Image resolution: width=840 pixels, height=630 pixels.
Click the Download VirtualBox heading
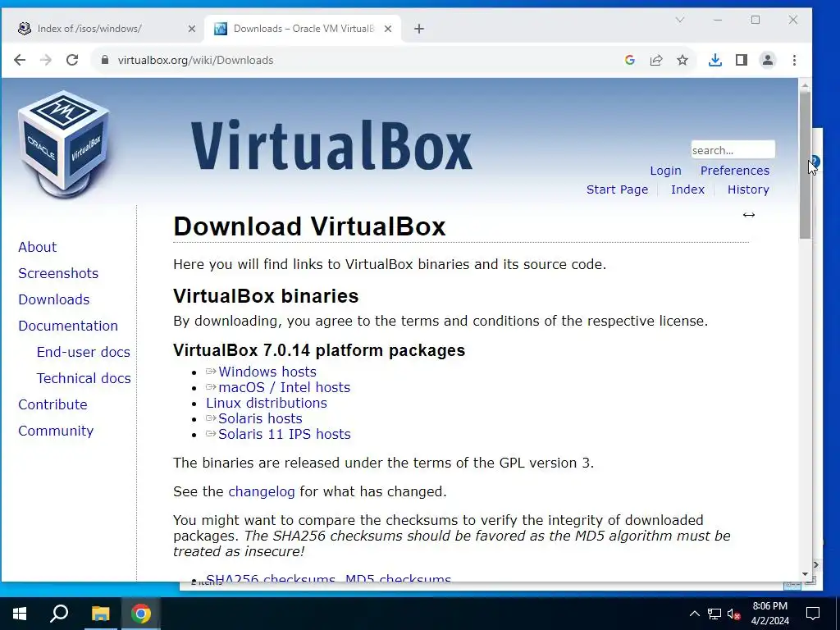click(x=309, y=226)
